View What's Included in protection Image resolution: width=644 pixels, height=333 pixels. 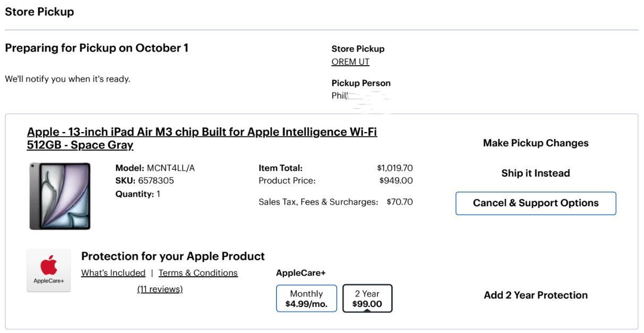(x=113, y=273)
